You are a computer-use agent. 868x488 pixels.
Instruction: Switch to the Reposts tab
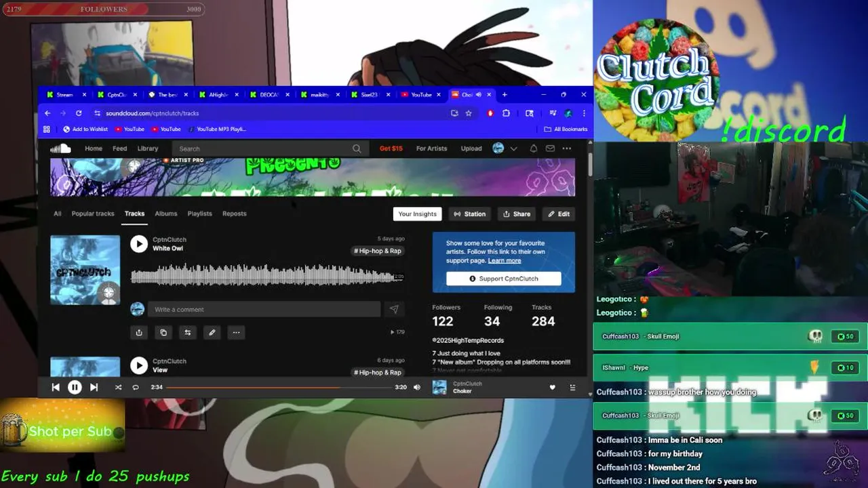[x=235, y=213]
